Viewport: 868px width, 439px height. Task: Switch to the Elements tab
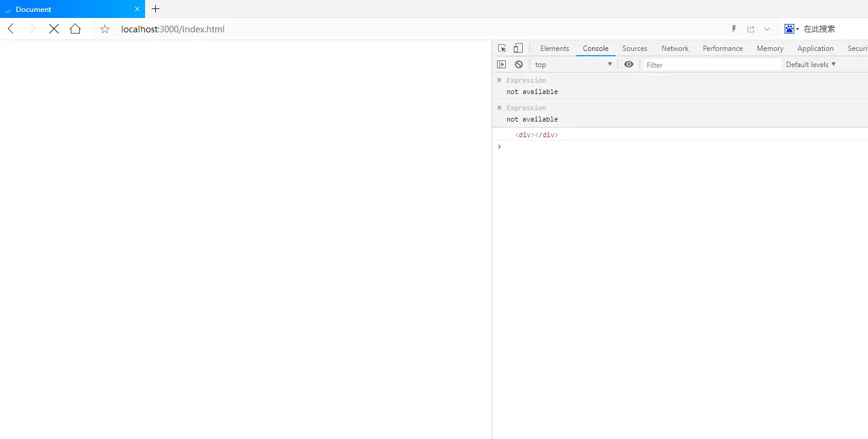(x=554, y=49)
